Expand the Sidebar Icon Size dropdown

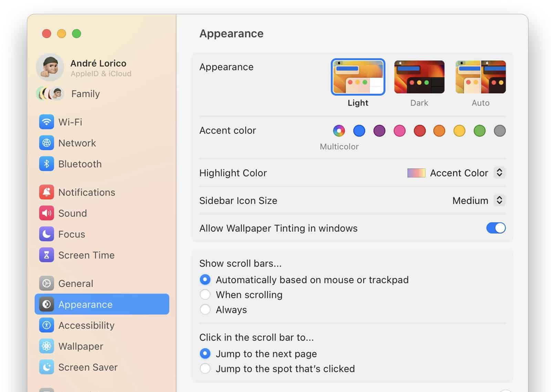point(499,200)
